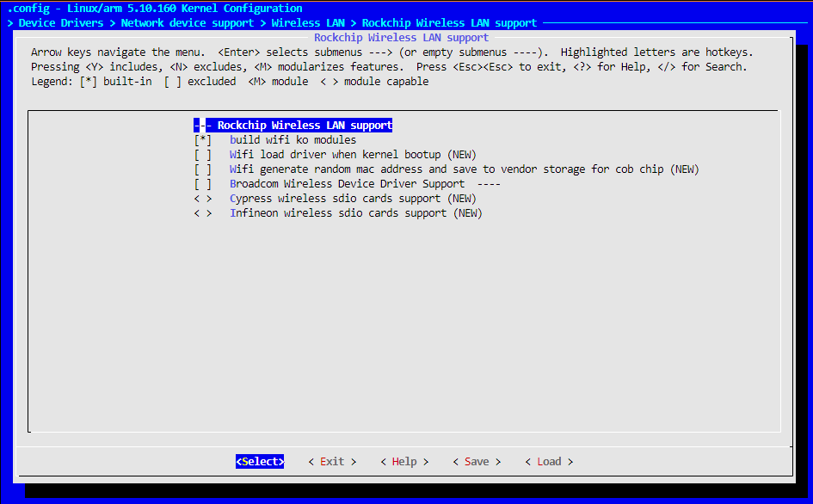Click Rockchip Wireless LAN support in breadcrumb
The image size is (813, 504).
(449, 23)
